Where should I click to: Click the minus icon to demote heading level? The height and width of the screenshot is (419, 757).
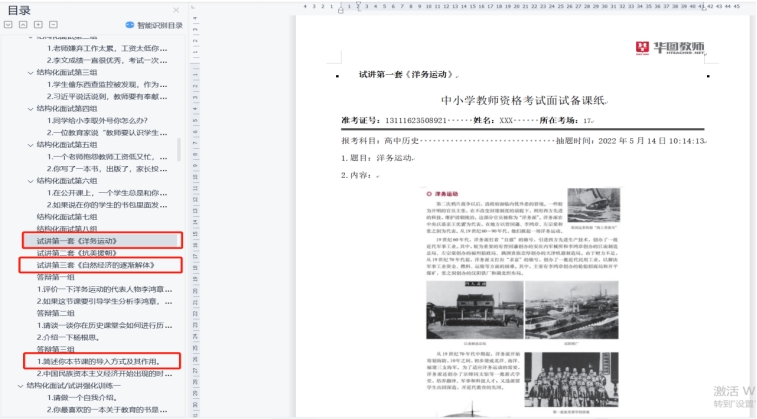[x=52, y=24]
